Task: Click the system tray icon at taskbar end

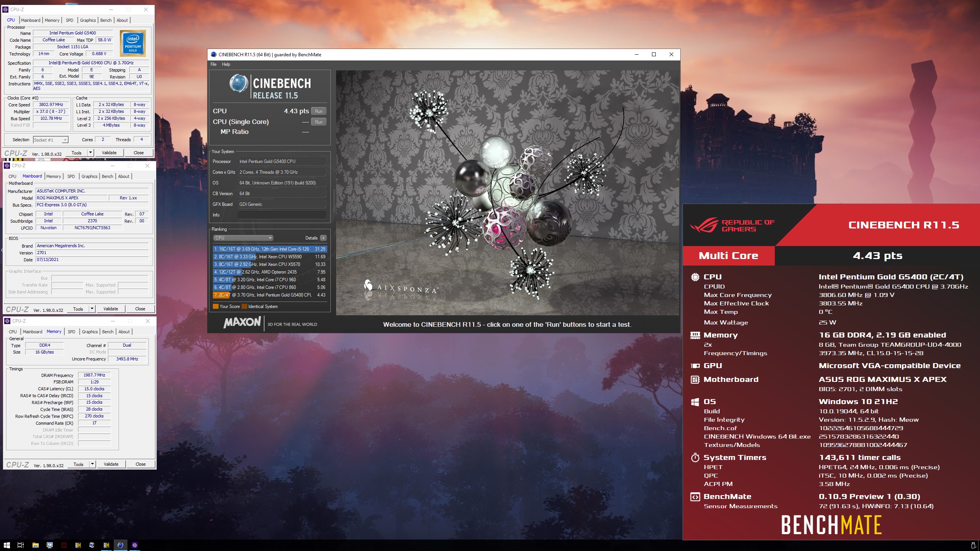Action: point(973,545)
